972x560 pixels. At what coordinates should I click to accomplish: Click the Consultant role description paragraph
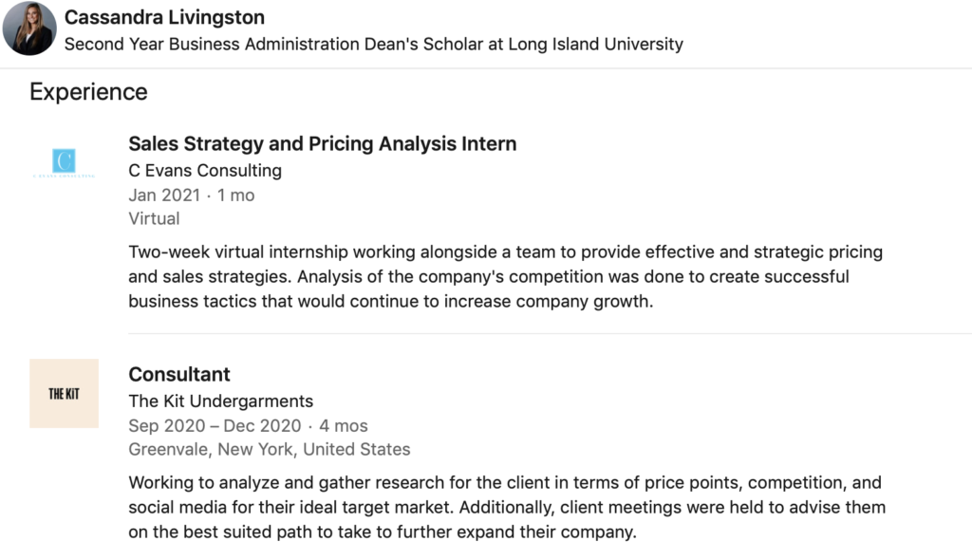[x=507, y=507]
